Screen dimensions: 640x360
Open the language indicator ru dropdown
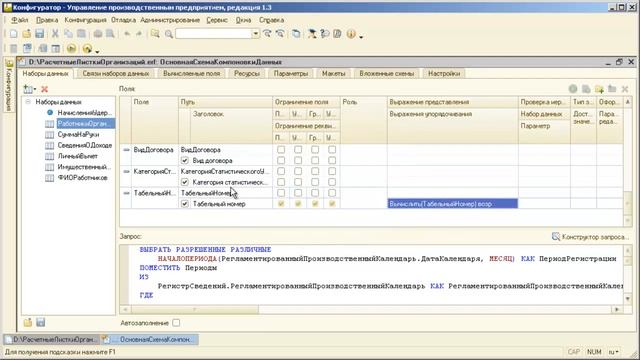pyautogui.click(x=613, y=352)
